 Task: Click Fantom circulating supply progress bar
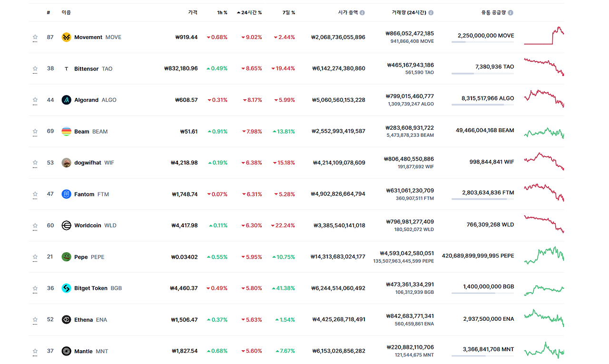point(482,199)
